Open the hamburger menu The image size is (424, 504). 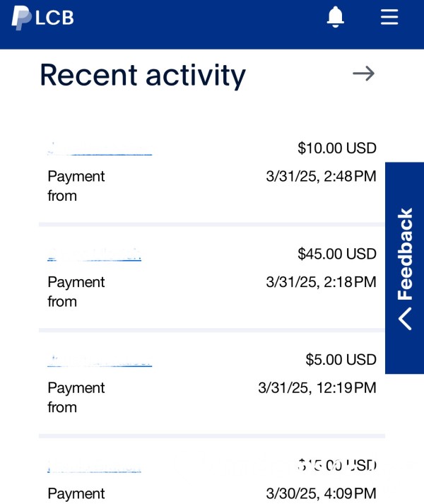coord(389,17)
